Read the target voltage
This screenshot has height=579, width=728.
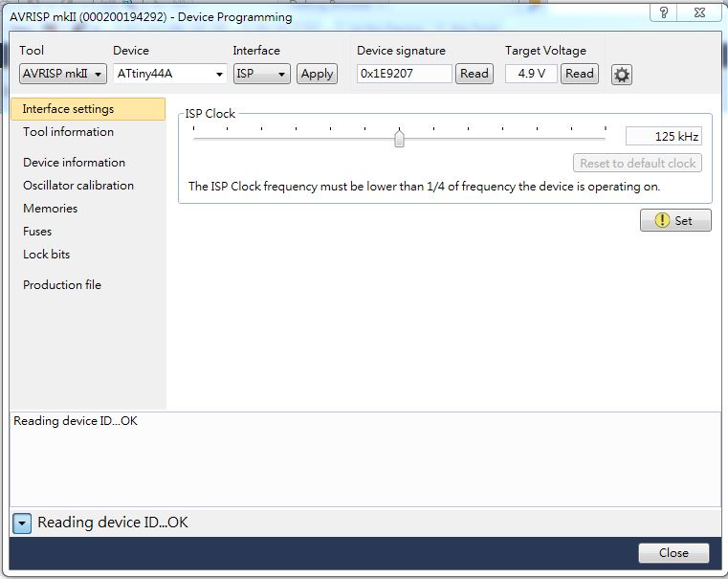580,74
